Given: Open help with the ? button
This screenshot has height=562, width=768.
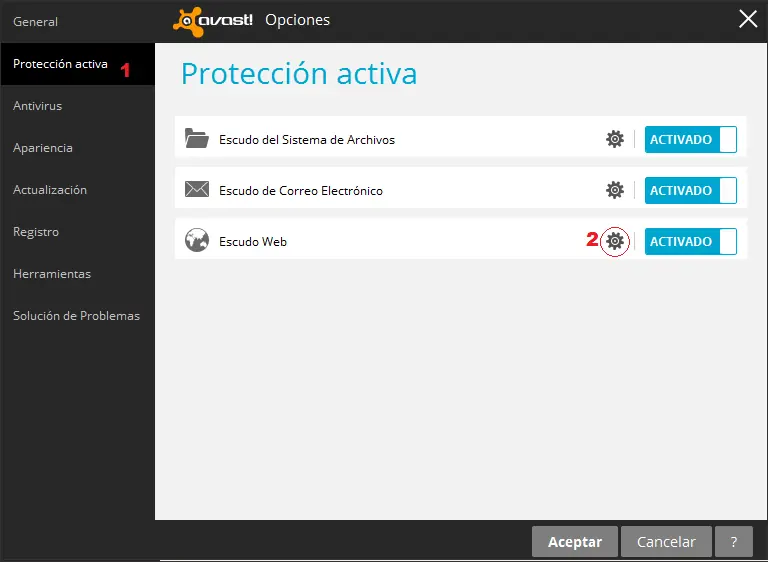Looking at the screenshot, I should pyautogui.click(x=734, y=542).
